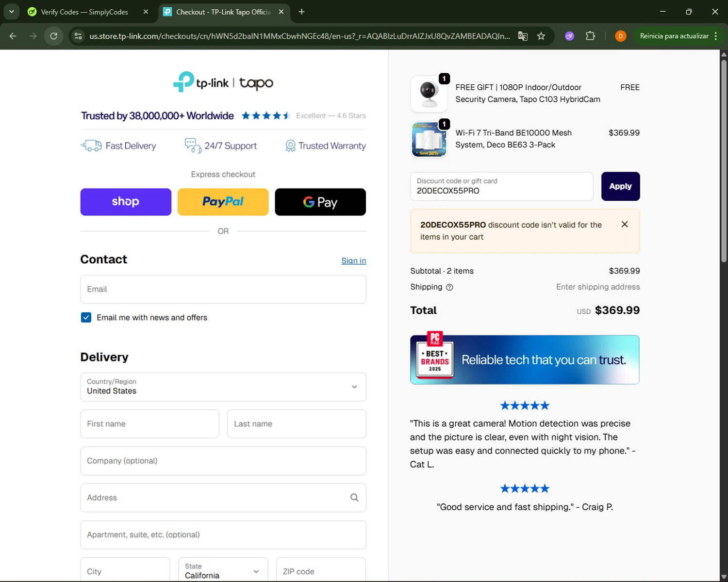Click the Sign in link
Viewport: 728px width, 582px height.
(x=354, y=260)
